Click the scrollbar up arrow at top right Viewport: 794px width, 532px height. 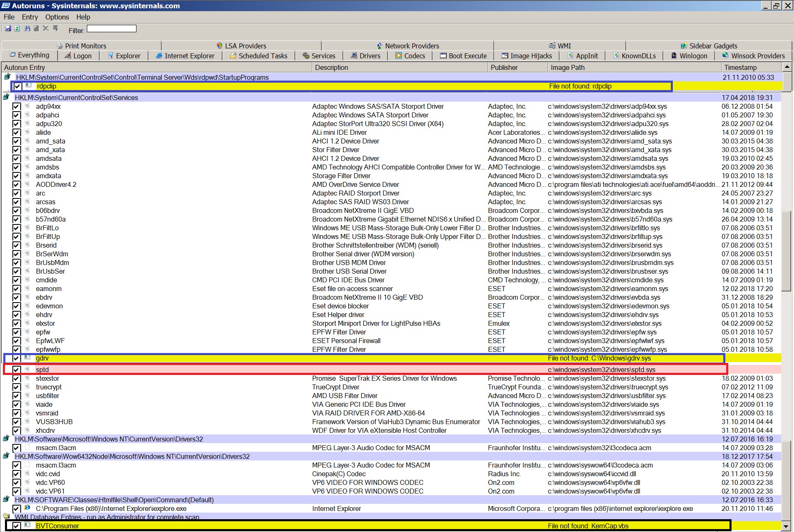pos(787,67)
